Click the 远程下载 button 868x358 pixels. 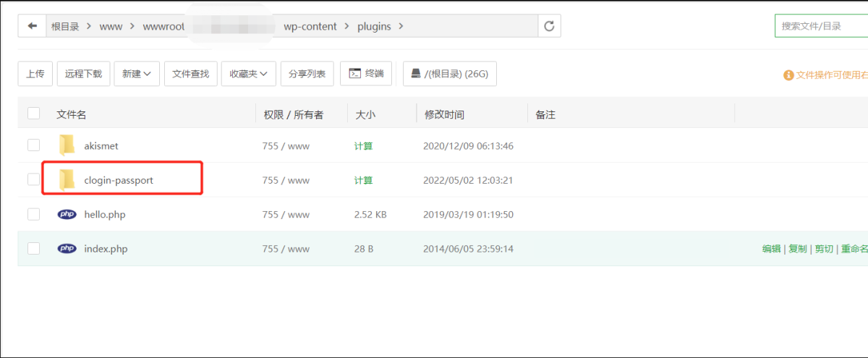[x=83, y=74]
